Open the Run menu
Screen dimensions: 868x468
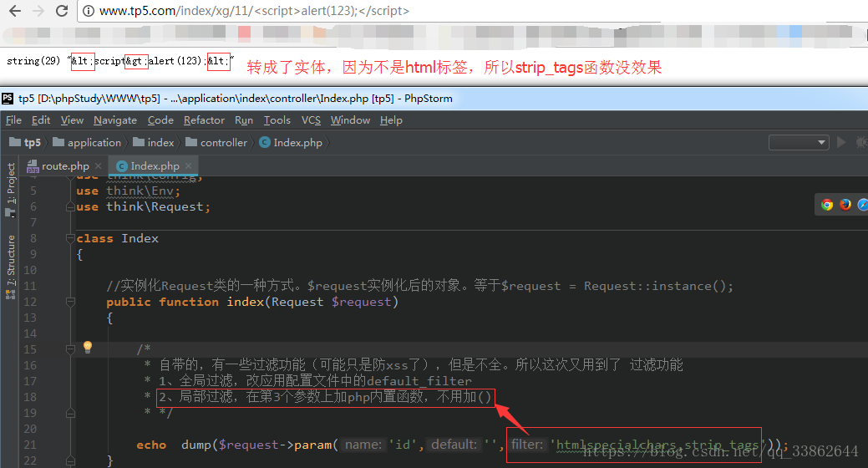pos(244,120)
